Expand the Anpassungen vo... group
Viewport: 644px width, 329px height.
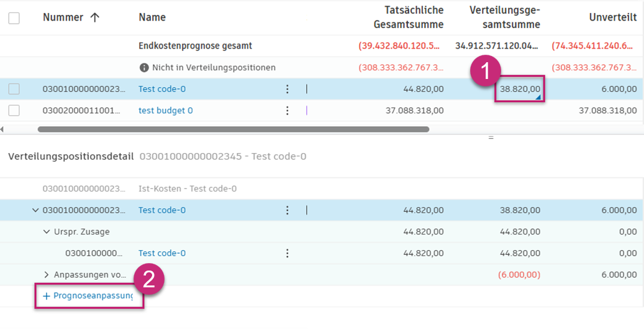click(x=47, y=274)
